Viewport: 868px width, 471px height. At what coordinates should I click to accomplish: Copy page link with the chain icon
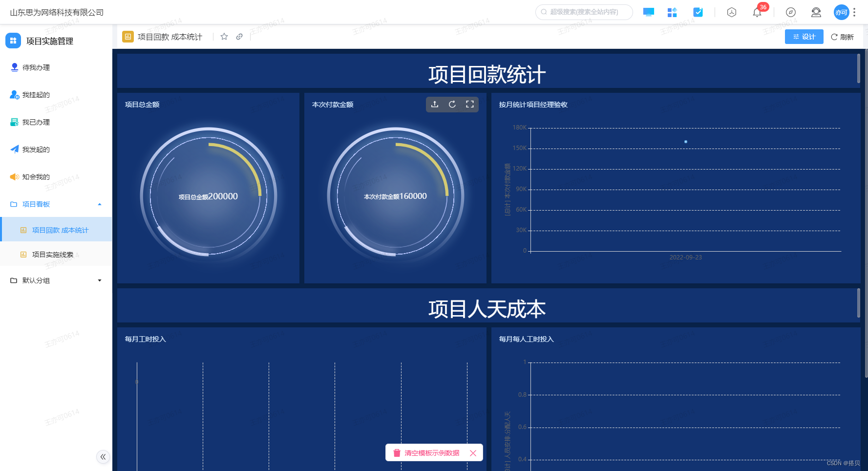(239, 37)
